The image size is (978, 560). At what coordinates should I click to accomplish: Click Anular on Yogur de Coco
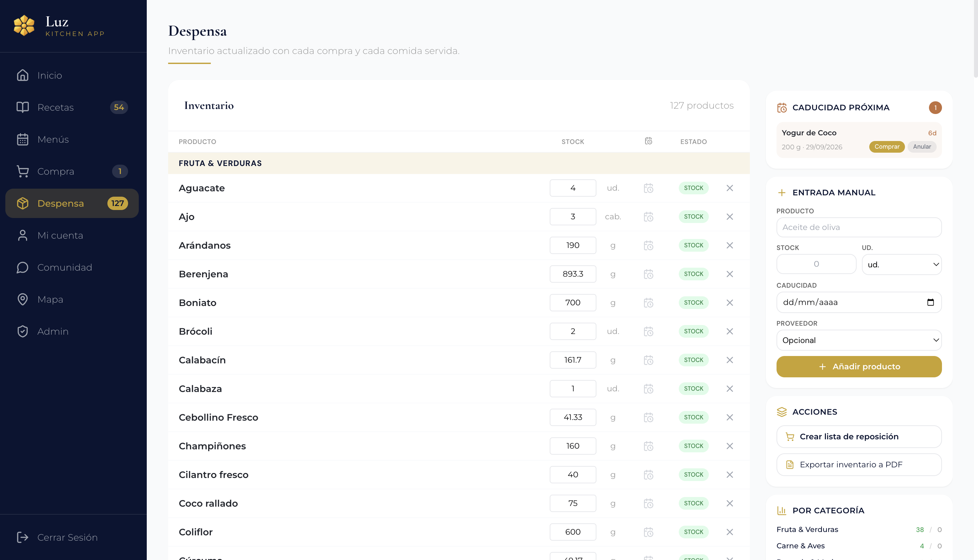point(922,147)
